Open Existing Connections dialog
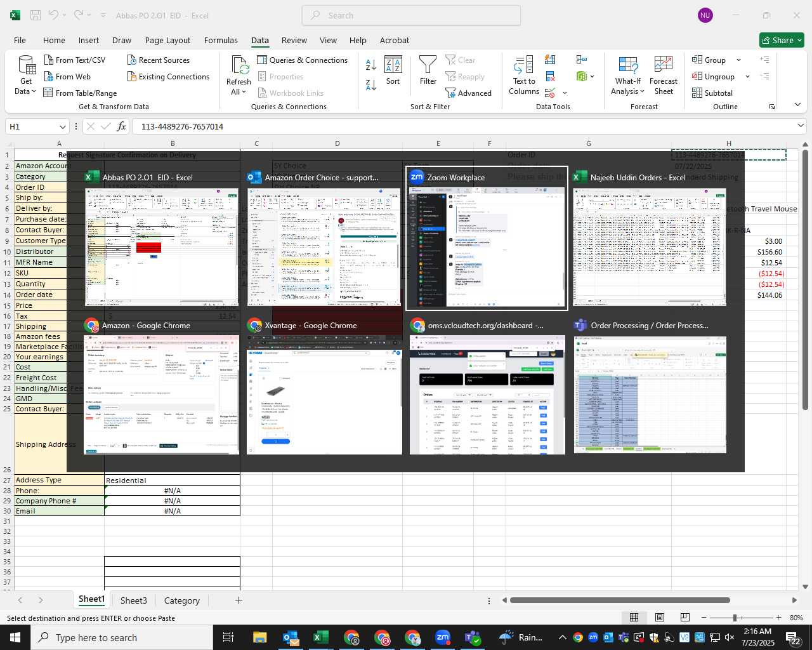This screenshot has height=650, width=812. click(168, 76)
